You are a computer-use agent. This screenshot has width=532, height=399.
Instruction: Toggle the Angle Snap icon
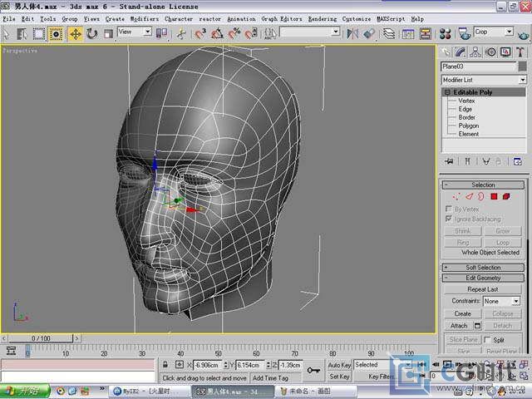coord(217,33)
